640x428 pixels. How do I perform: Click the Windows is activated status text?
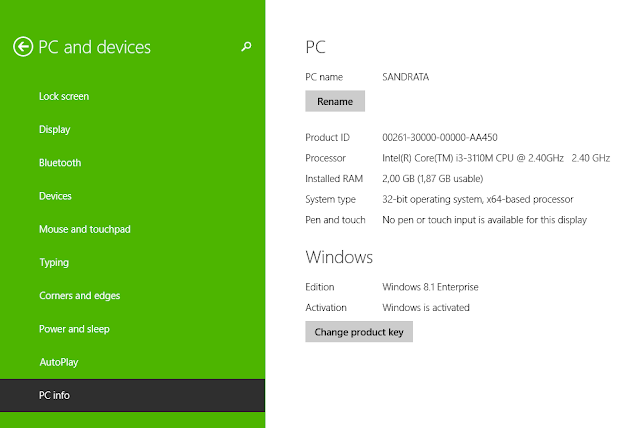coord(426,308)
